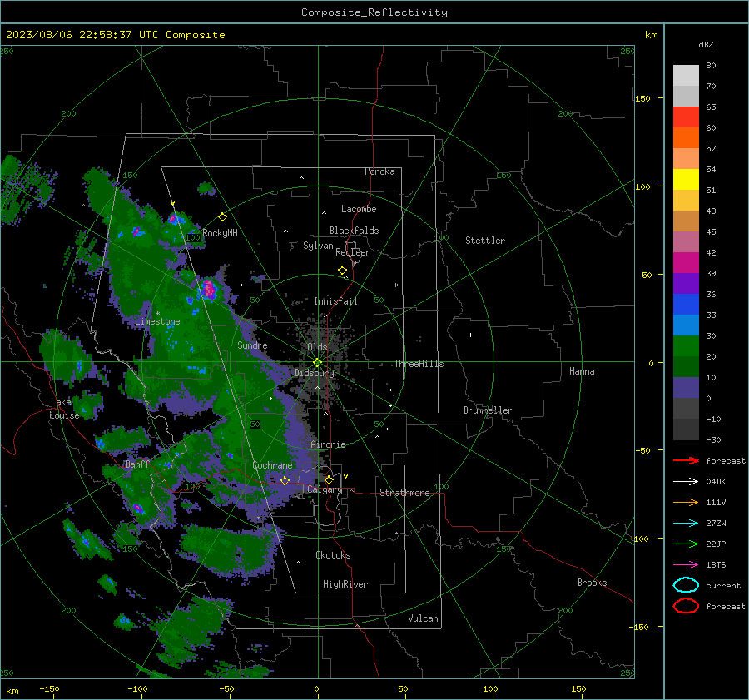The height and width of the screenshot is (700, 749).
Task: Click the Cochrane city label
Action: click(272, 465)
